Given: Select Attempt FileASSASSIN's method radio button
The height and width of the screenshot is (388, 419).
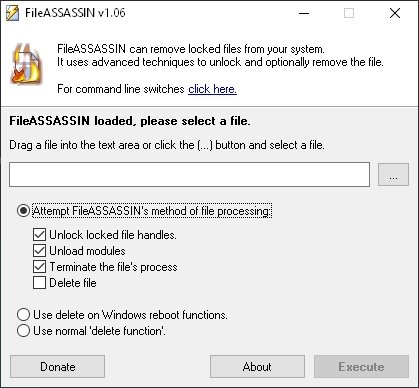Looking at the screenshot, I should [x=23, y=211].
